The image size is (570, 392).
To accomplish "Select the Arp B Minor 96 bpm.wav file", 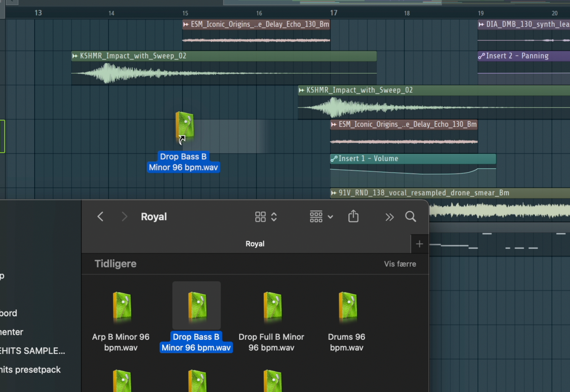I will point(121,306).
